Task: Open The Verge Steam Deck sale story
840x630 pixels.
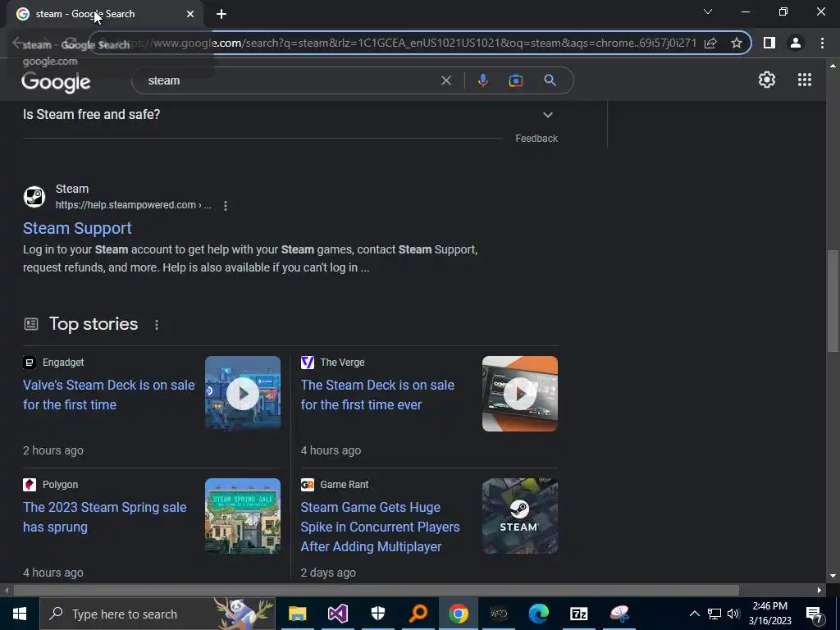Action: (377, 395)
